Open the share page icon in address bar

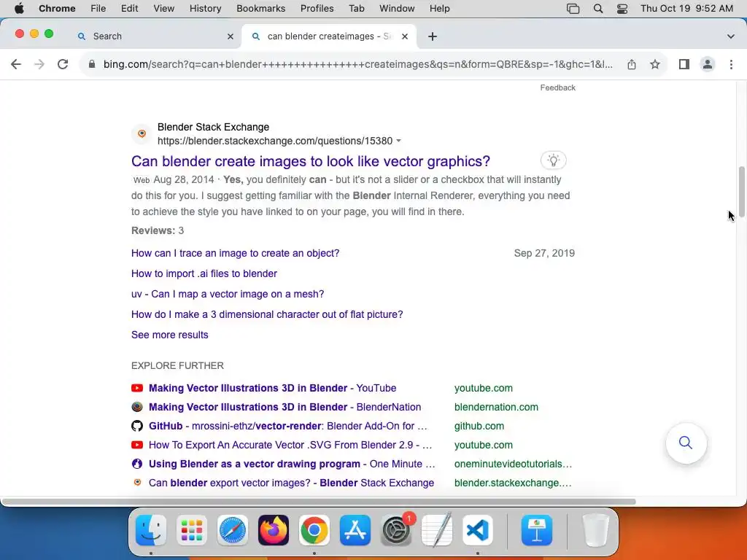pyautogui.click(x=632, y=64)
